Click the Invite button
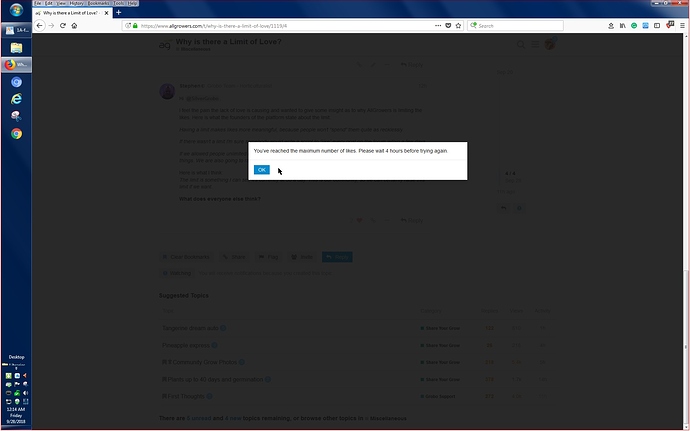This screenshot has width=690, height=431. coord(302,257)
